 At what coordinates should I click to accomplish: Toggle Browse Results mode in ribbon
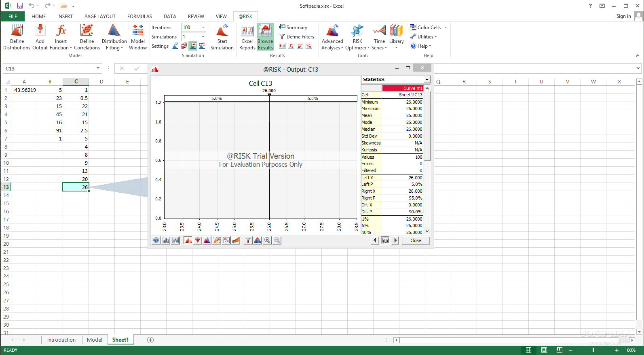click(265, 37)
